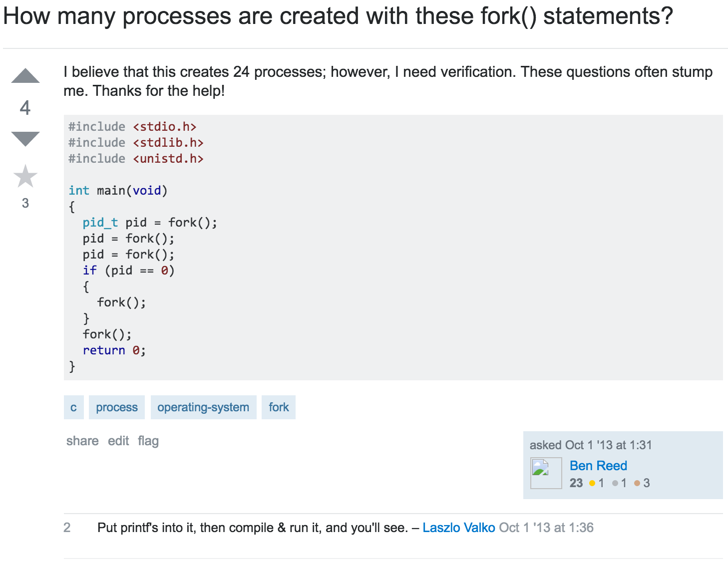Click the comment score 2
This screenshot has width=728, height=563.
tap(67, 528)
